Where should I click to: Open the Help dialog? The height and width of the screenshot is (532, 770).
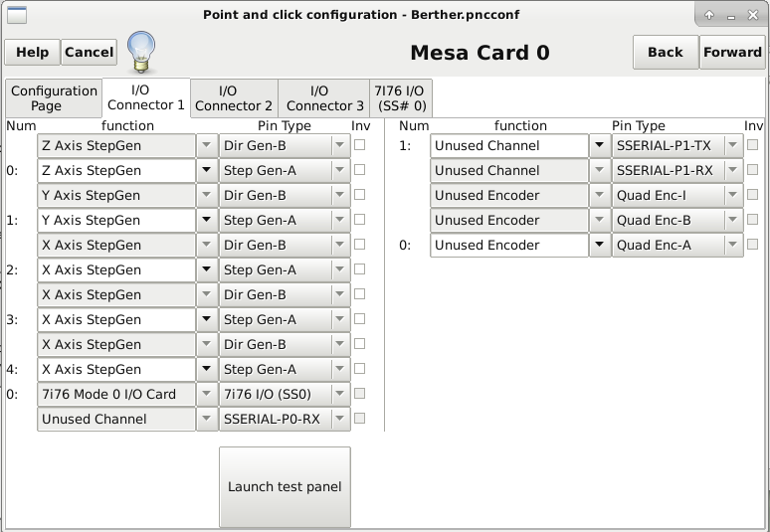click(33, 52)
